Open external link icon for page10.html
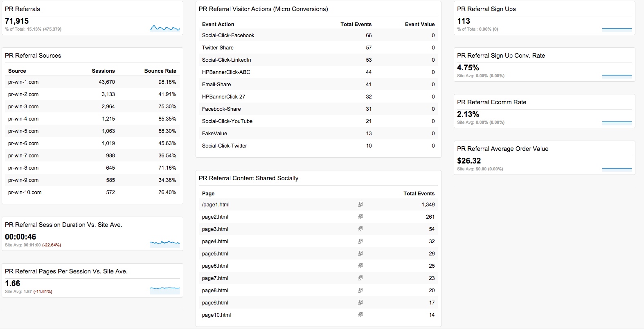The width and height of the screenshot is (644, 329). [x=360, y=315]
